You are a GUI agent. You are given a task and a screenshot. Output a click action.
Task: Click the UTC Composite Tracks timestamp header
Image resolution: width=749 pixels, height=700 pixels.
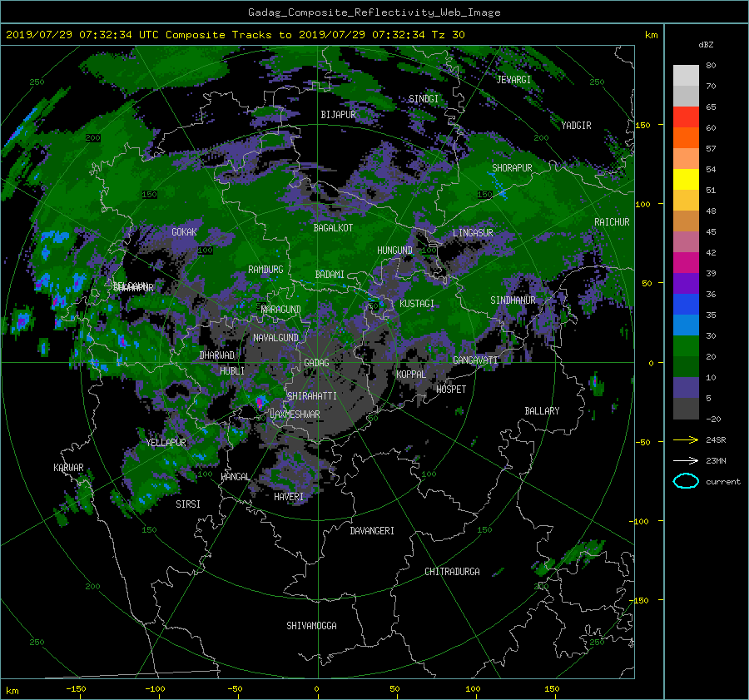(235, 35)
